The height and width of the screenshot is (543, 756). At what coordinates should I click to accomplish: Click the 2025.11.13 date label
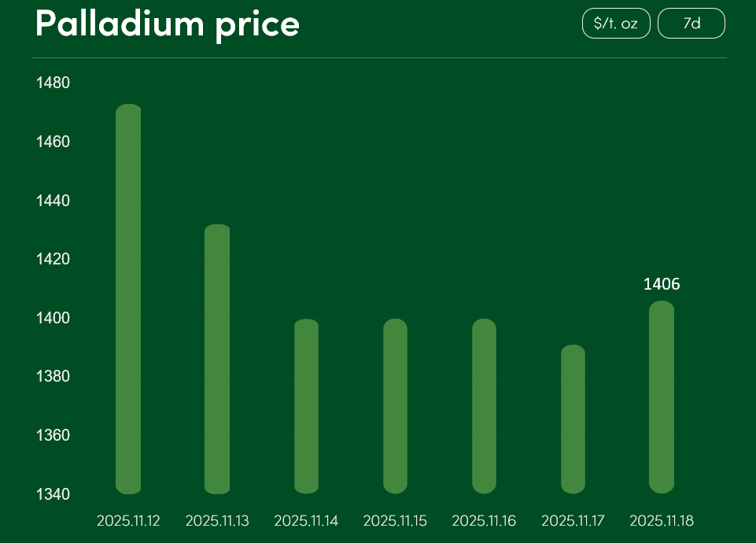(217, 521)
